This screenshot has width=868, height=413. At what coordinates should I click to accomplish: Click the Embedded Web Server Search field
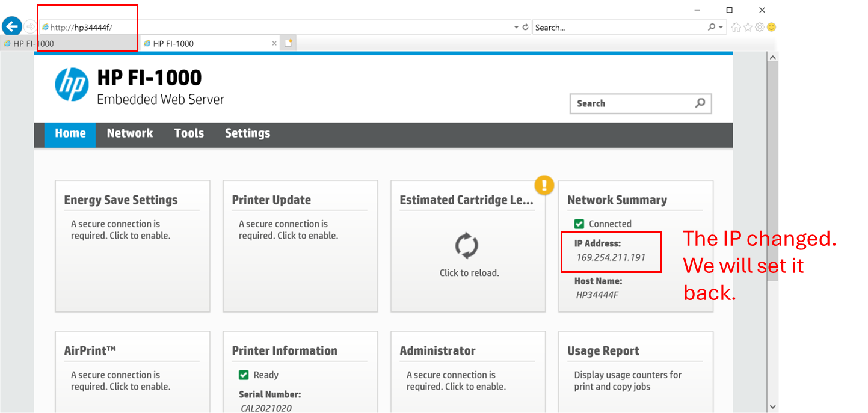tap(630, 103)
